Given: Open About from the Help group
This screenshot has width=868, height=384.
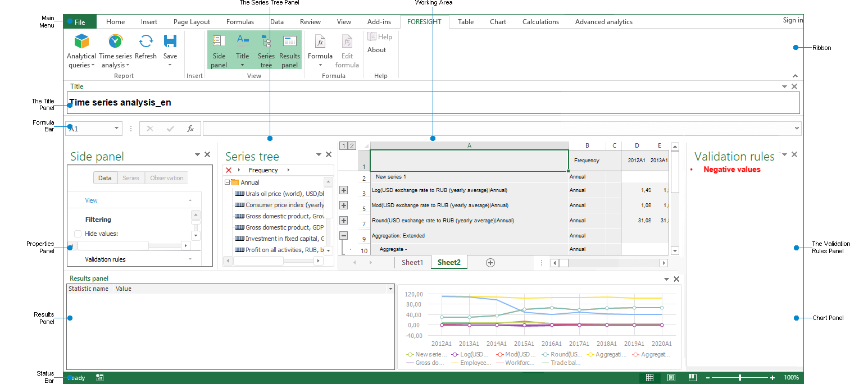Looking at the screenshot, I should [x=378, y=49].
